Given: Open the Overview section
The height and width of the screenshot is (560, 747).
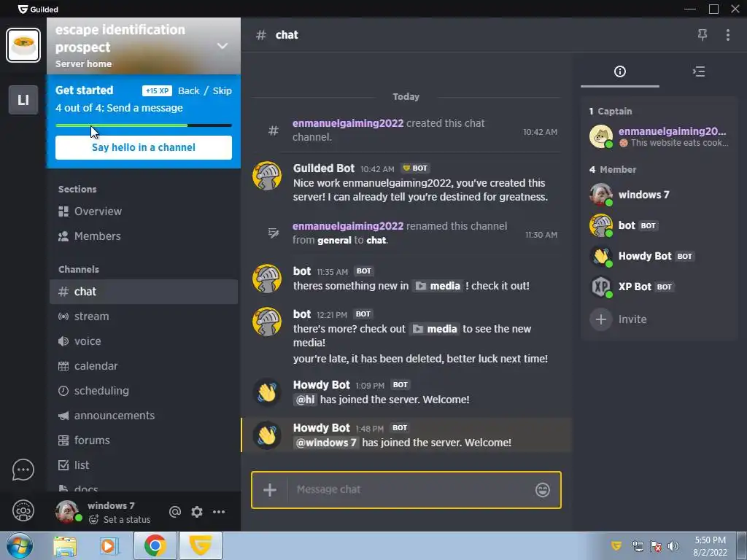Looking at the screenshot, I should (x=144, y=211).
